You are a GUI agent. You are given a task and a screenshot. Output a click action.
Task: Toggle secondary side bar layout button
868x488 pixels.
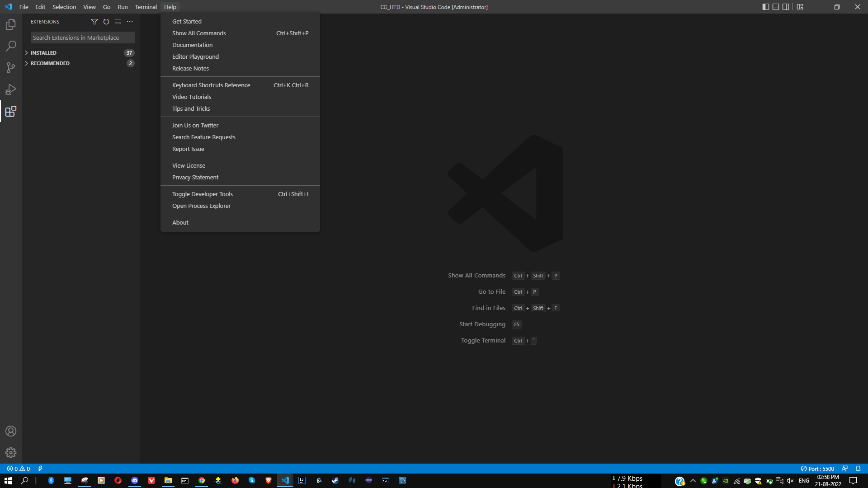(x=786, y=7)
